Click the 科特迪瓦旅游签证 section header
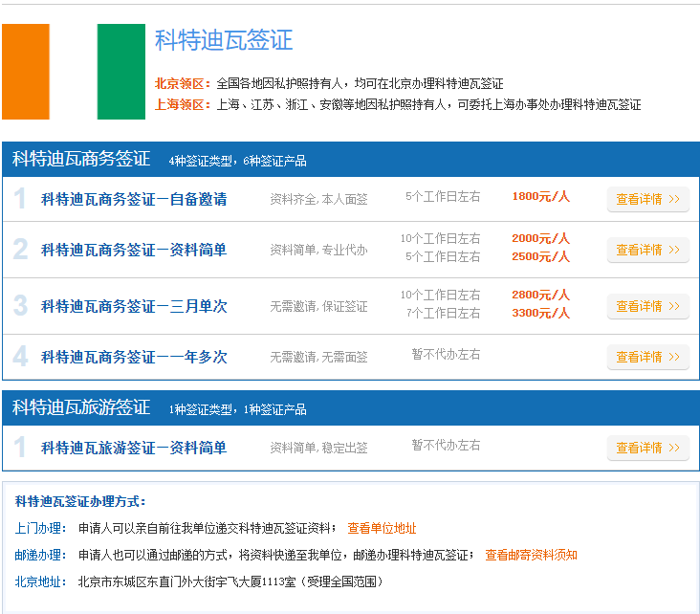This screenshot has height=614, width=700. [81, 407]
